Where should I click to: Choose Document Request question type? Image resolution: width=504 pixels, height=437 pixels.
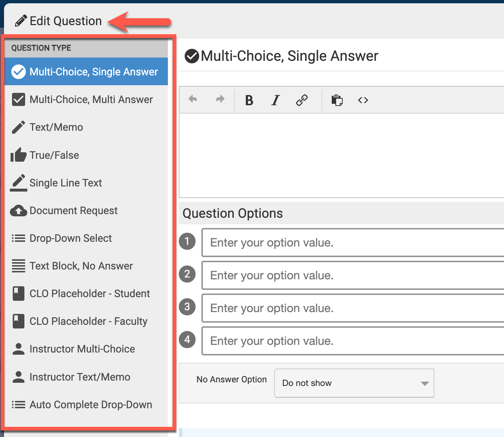tap(73, 210)
